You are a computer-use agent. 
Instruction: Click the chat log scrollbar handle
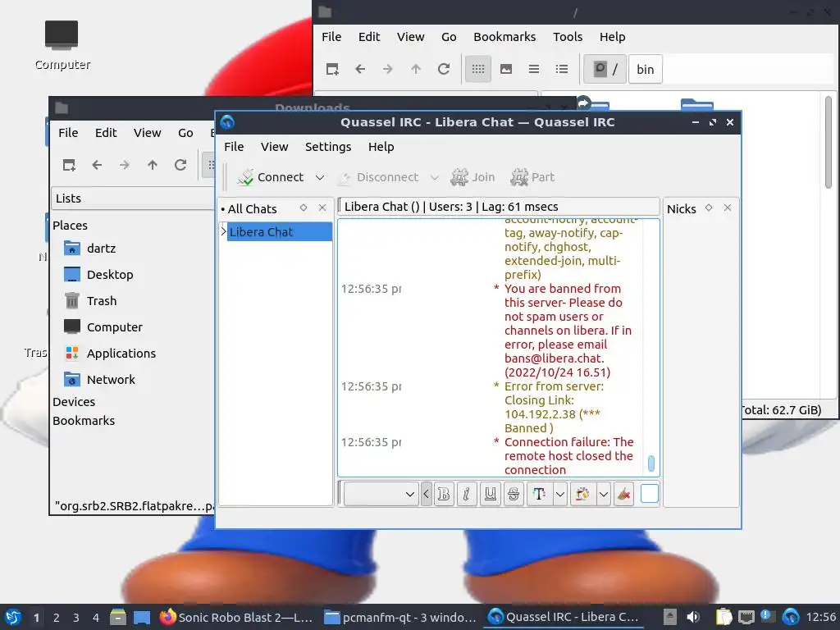(x=651, y=463)
